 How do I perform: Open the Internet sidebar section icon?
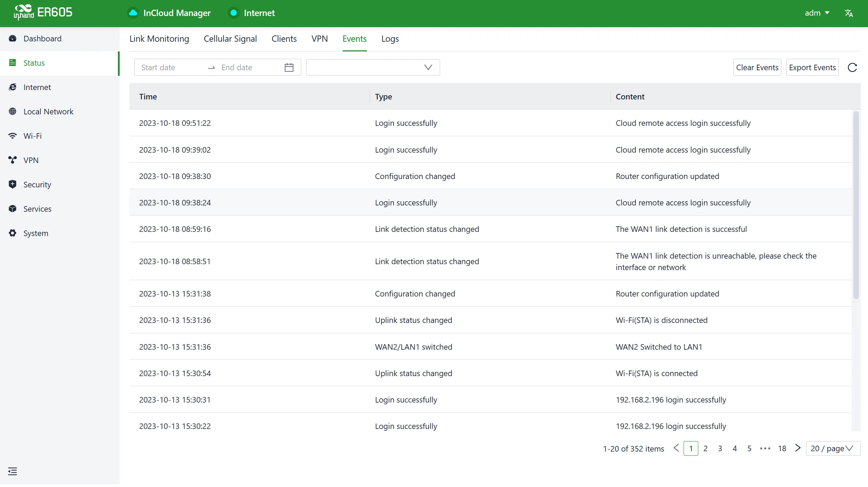coord(13,87)
